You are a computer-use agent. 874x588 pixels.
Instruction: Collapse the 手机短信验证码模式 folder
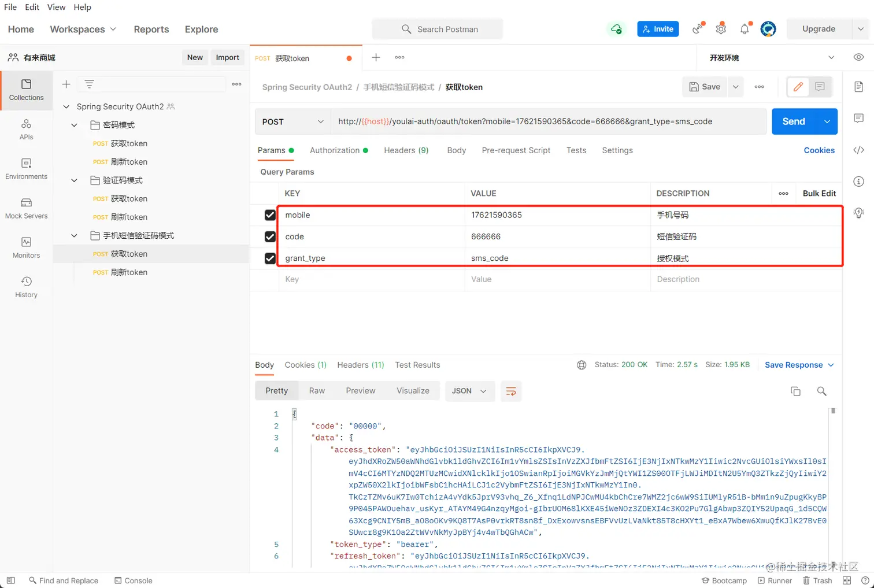point(74,235)
